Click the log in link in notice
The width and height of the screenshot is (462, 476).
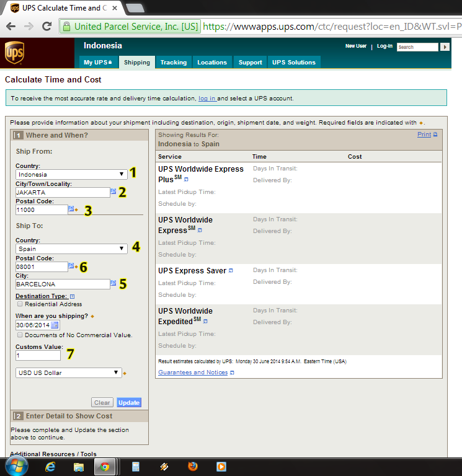tap(207, 99)
